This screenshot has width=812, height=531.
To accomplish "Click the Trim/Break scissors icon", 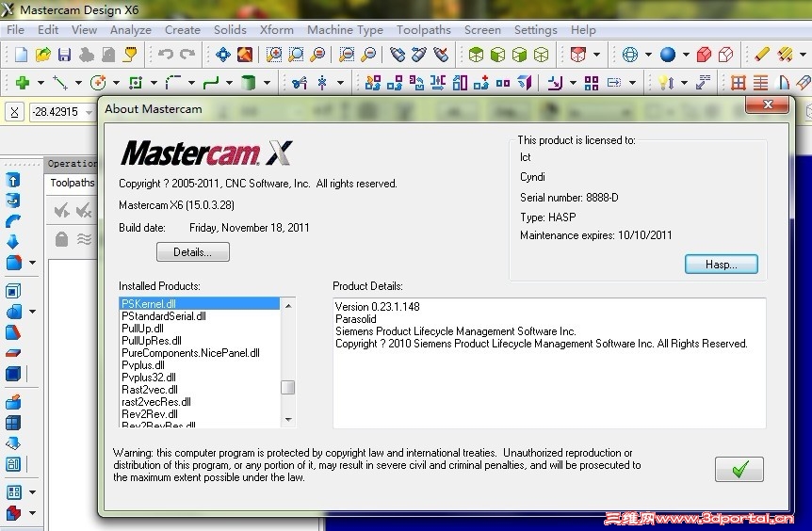I will pos(300,82).
